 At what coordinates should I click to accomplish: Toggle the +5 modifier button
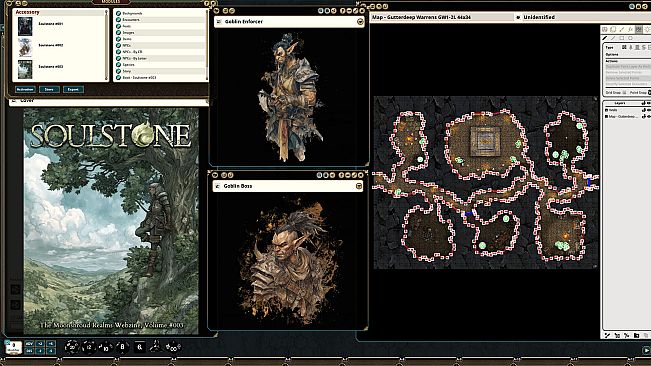[x=51, y=344]
